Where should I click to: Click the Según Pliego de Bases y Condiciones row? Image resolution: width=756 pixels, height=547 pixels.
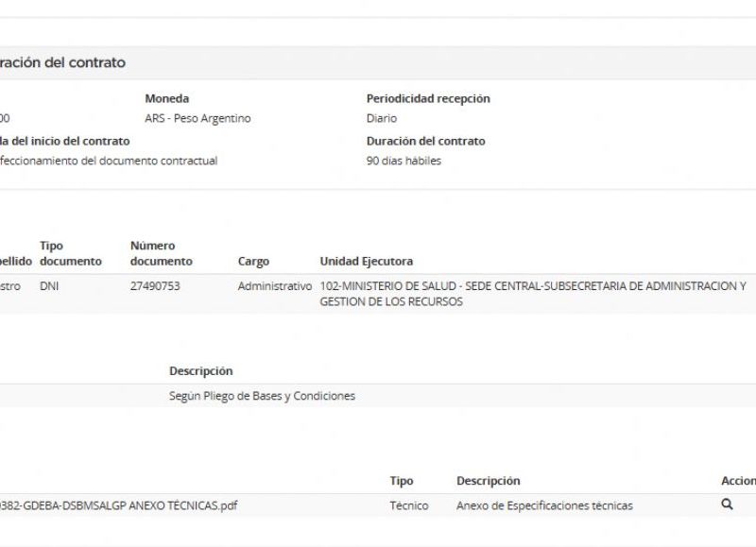click(262, 396)
